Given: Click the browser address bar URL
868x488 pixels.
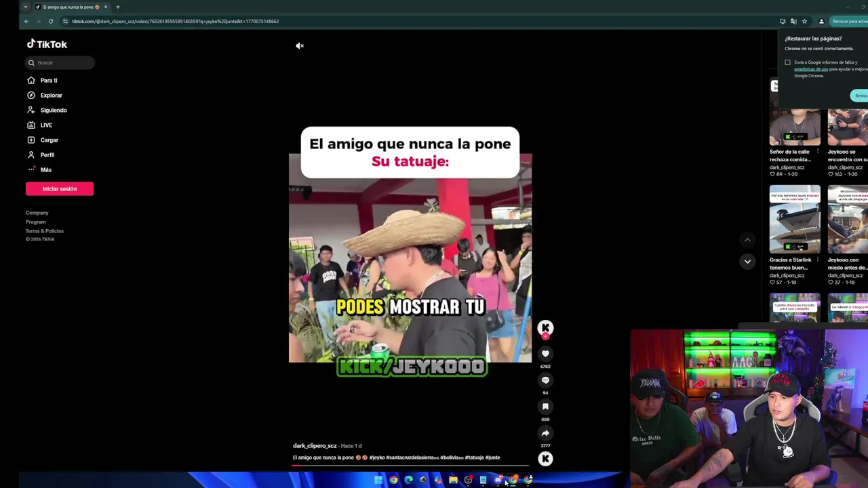Looking at the screenshot, I should (x=175, y=21).
